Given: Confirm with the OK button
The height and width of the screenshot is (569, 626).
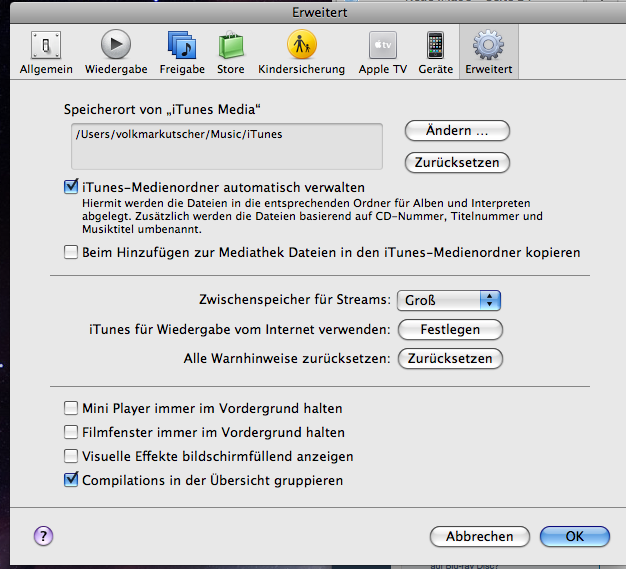Looking at the screenshot, I should tap(574, 536).
